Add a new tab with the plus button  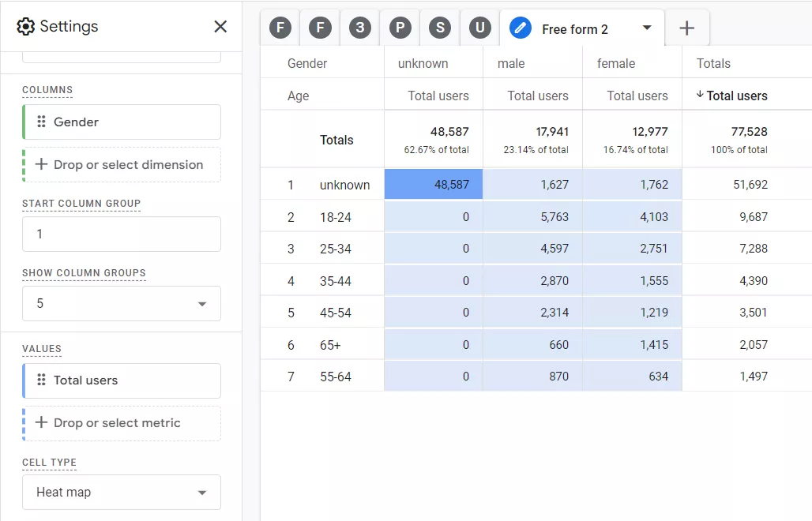pyautogui.click(x=686, y=28)
